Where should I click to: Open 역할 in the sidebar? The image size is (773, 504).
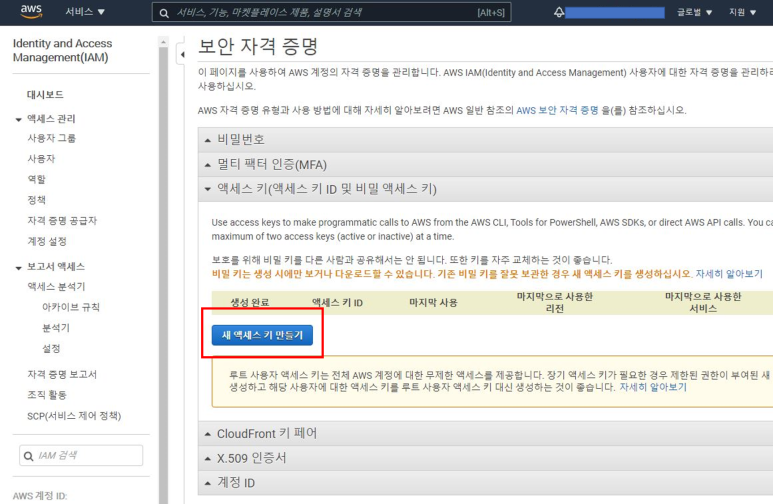click(x=36, y=180)
